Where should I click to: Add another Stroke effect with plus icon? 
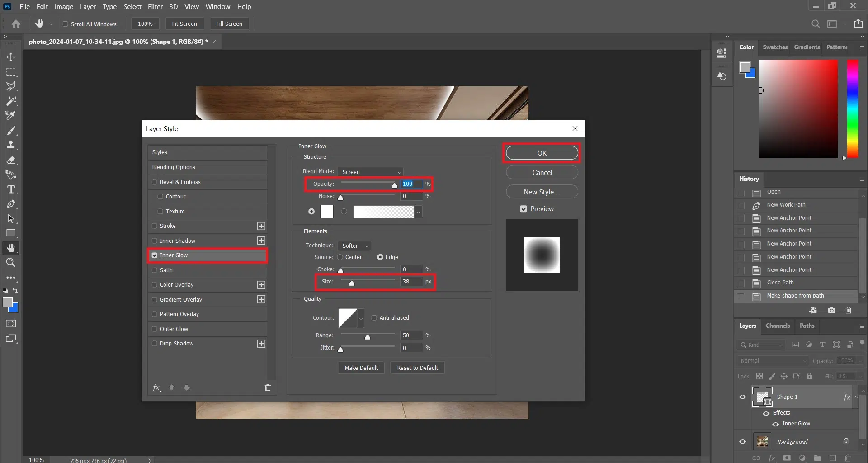click(261, 226)
